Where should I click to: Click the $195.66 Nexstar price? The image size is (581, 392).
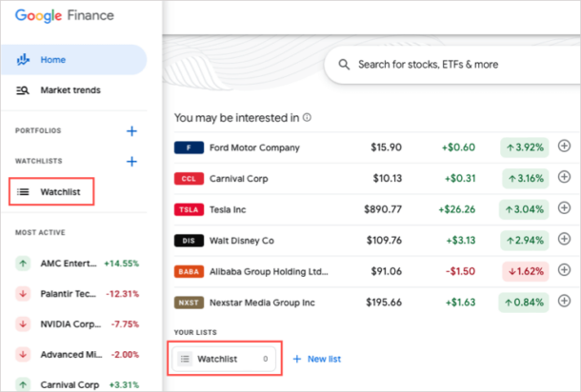tap(384, 303)
